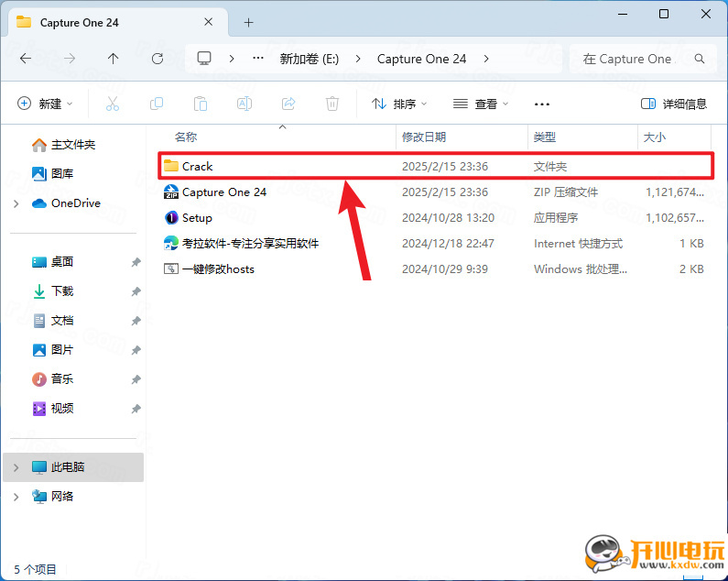This screenshot has width=728, height=581.
Task: Open the toolbar See more ellipsis menu
Action: 542,104
